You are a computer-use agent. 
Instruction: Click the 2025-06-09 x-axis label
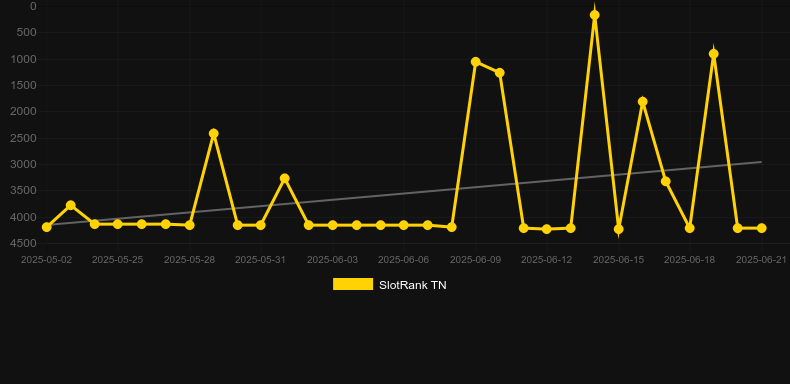click(476, 260)
